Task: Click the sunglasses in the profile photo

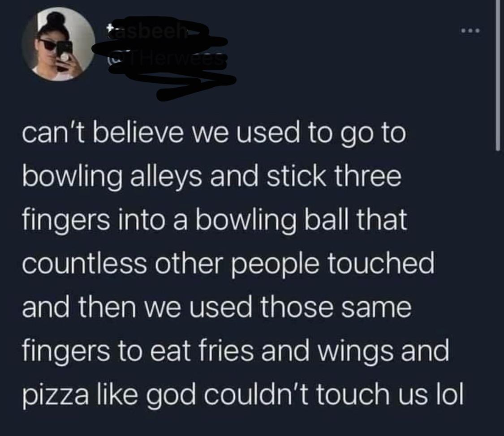Action: (x=52, y=45)
